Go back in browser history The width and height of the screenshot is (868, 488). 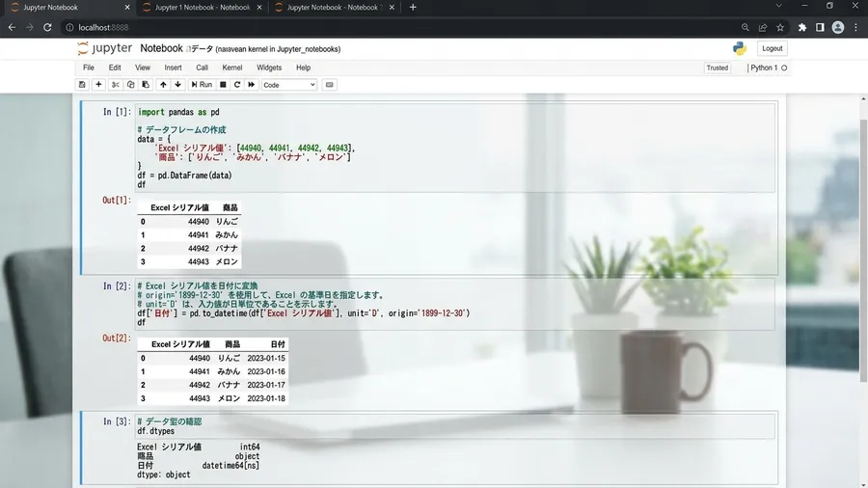point(12,27)
